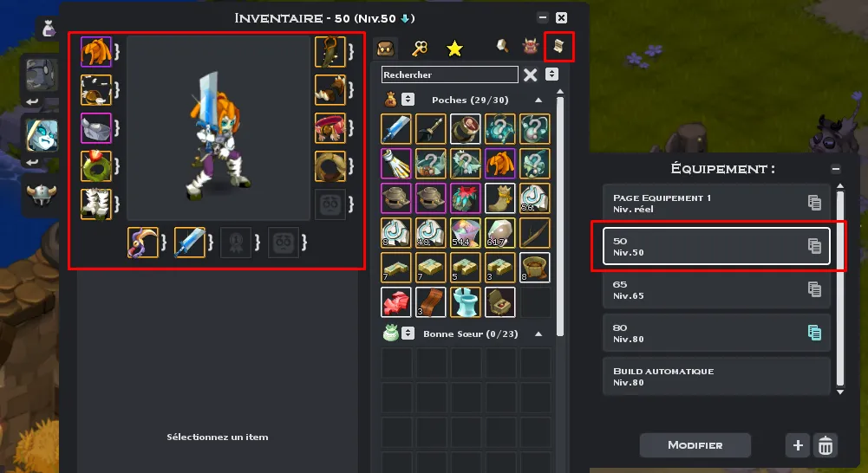The image size is (868, 473).
Task: Open the equipment builds scroll icon
Action: click(x=558, y=48)
